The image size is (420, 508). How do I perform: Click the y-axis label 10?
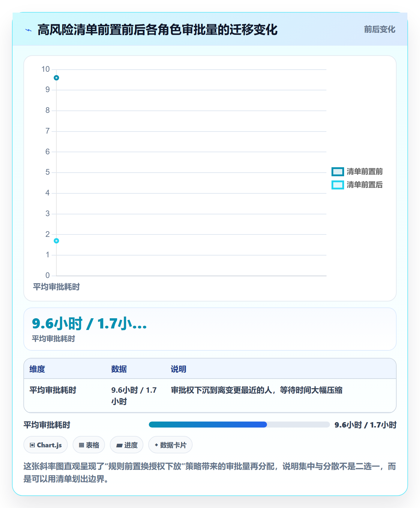point(46,69)
